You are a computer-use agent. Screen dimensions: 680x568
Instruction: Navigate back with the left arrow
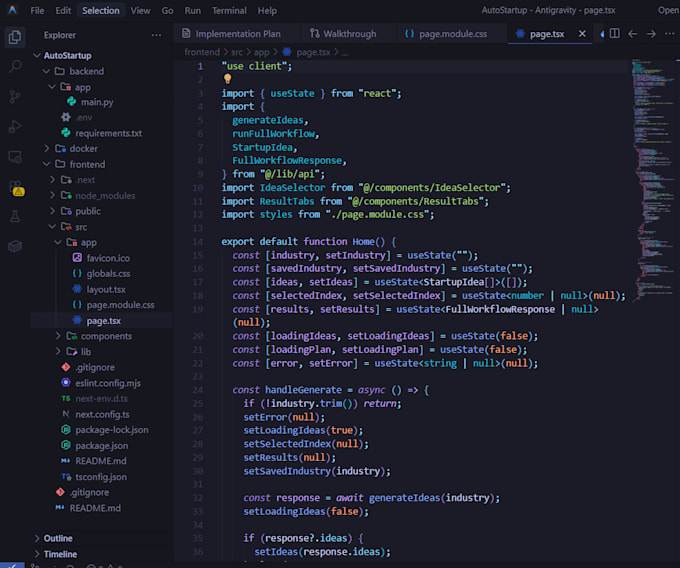[632, 34]
